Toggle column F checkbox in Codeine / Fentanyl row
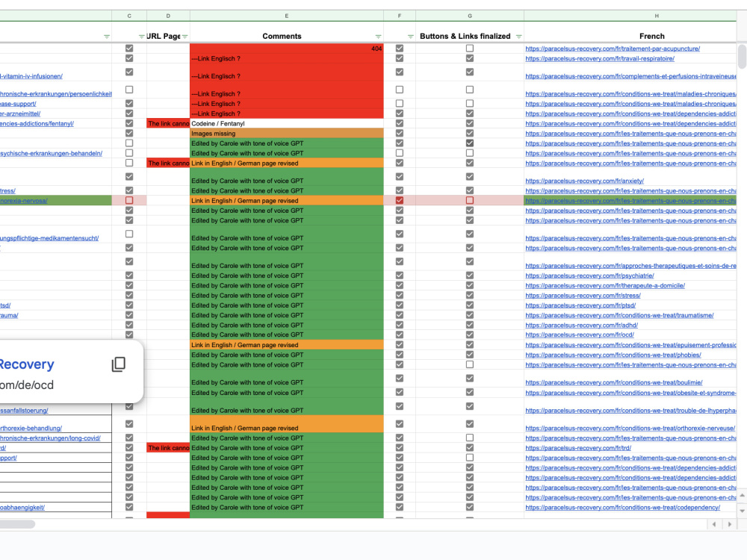The width and height of the screenshot is (747, 560). (x=399, y=123)
